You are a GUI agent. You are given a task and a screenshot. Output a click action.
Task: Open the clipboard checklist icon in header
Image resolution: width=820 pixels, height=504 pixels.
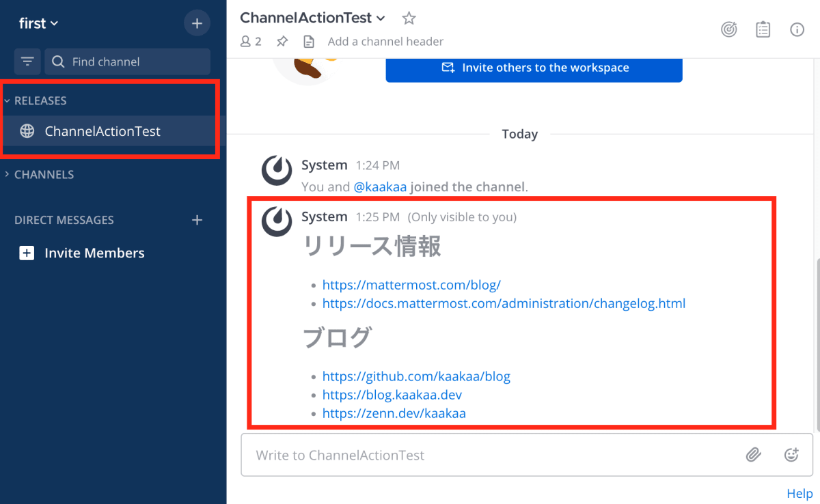point(763,30)
